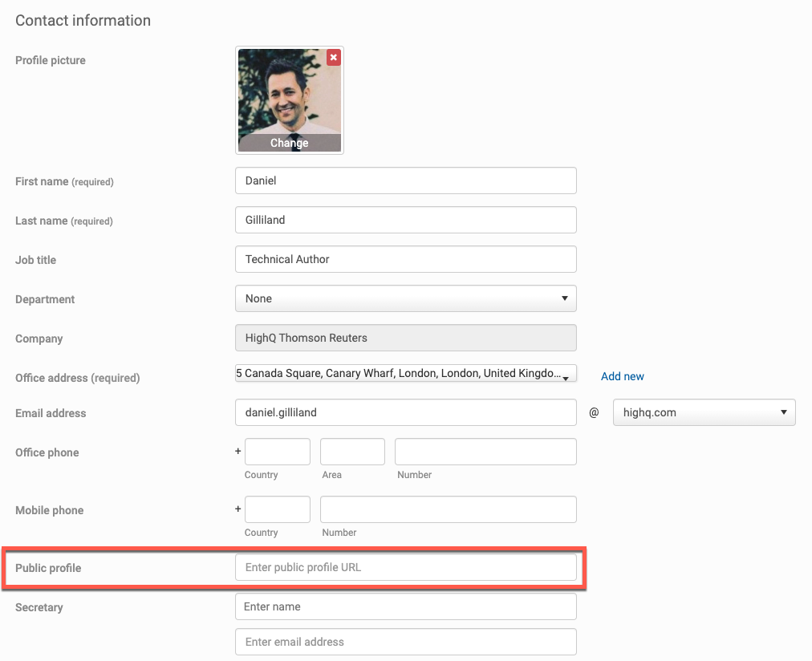Click the Add new address link
Screen dimensions: 812x661
[x=622, y=376]
